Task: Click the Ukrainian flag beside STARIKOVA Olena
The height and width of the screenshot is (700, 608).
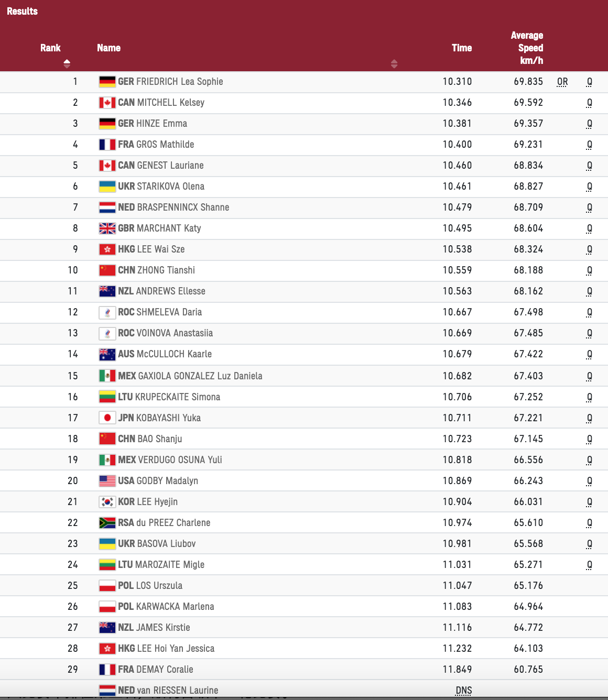Action: click(107, 187)
